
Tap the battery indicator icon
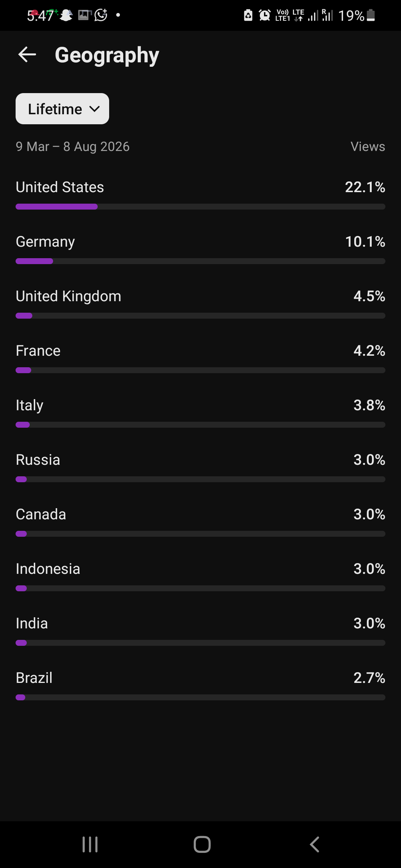[x=371, y=15]
